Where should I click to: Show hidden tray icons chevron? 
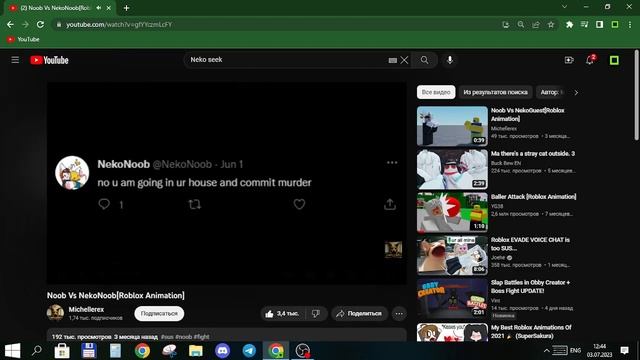tap(547, 351)
